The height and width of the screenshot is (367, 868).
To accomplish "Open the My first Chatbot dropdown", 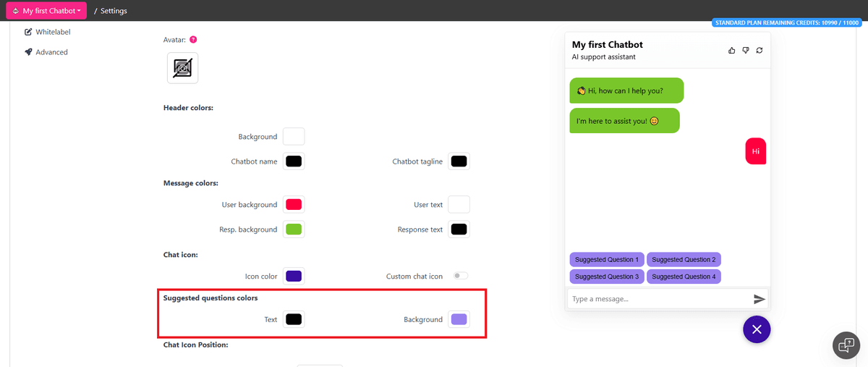I will tap(46, 11).
